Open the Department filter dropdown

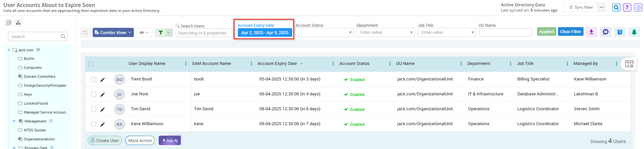[x=385, y=32]
